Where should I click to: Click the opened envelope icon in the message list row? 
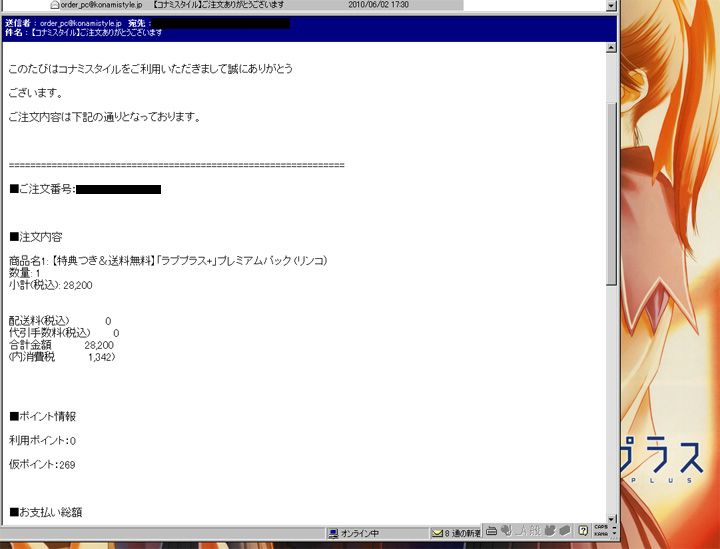54,5
